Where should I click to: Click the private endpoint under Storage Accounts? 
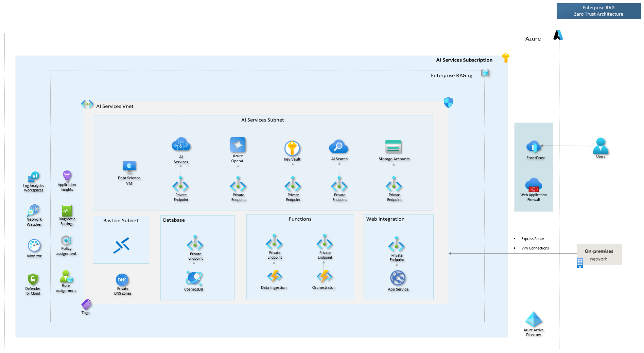(x=394, y=184)
